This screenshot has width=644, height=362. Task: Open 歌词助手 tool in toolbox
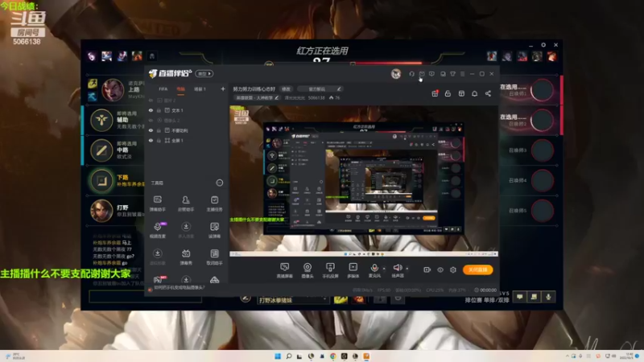click(214, 257)
